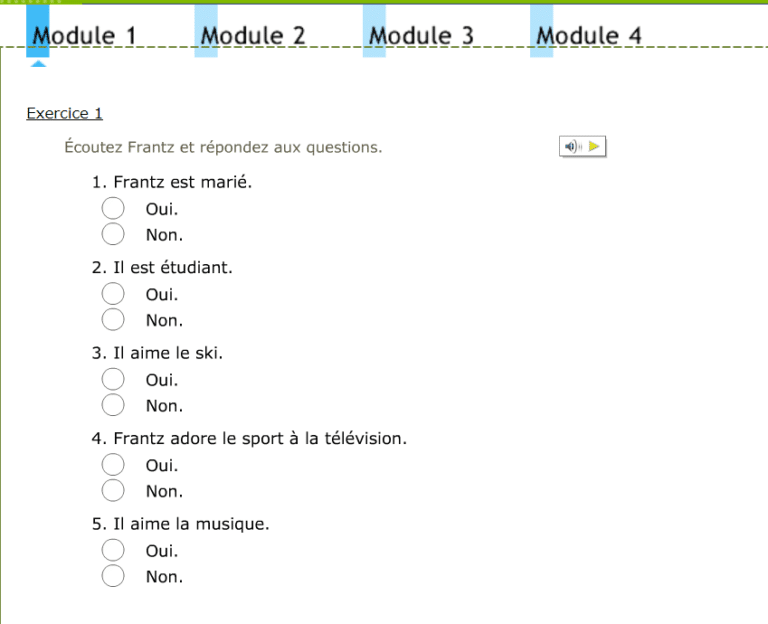Pick Non for sport à la télévision
768x624 pixels.
pyautogui.click(x=113, y=490)
